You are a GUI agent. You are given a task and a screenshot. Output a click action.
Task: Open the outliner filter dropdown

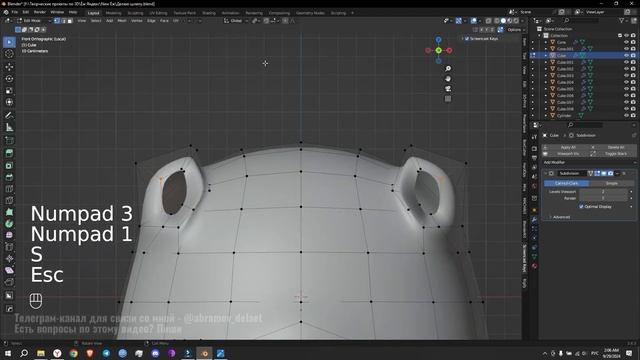pos(623,20)
